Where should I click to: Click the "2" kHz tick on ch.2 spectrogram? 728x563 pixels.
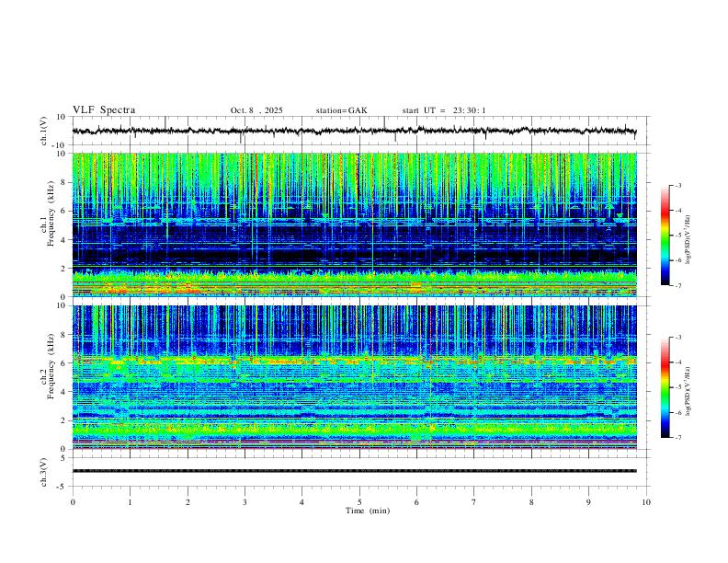pos(64,420)
